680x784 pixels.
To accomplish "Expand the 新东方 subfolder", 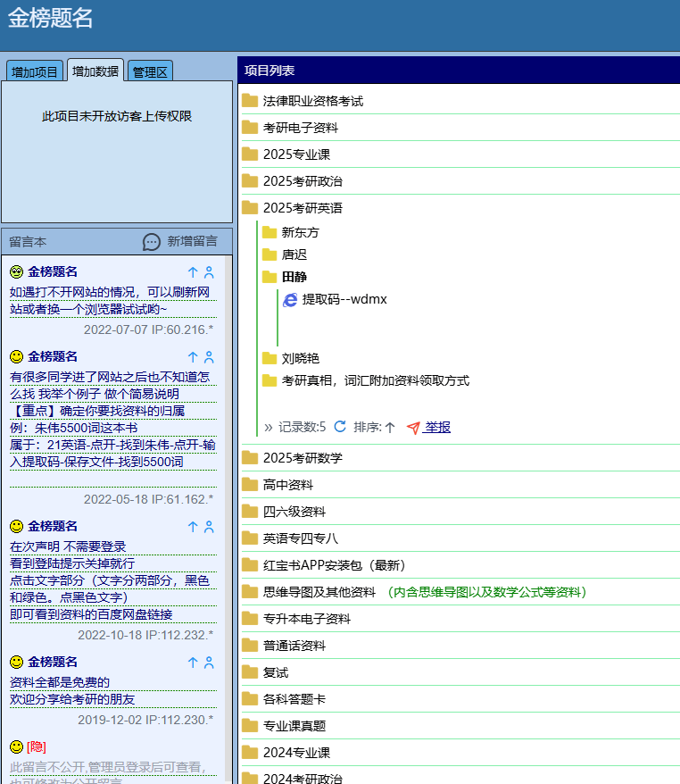I will [x=300, y=232].
